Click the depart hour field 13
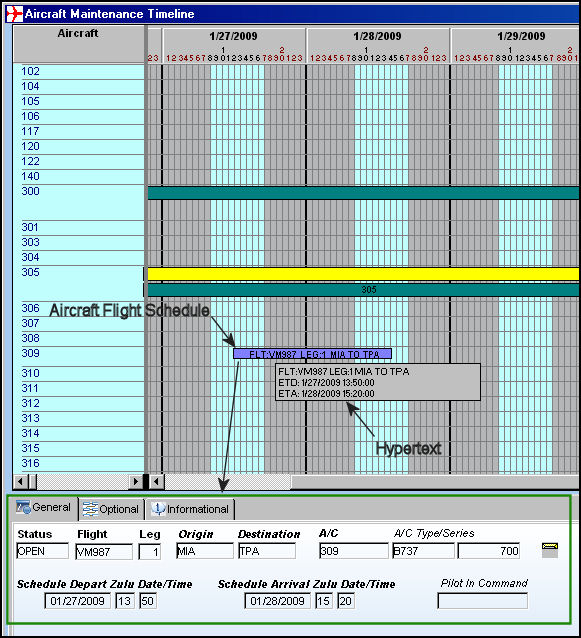This screenshot has height=638, width=581. click(125, 601)
